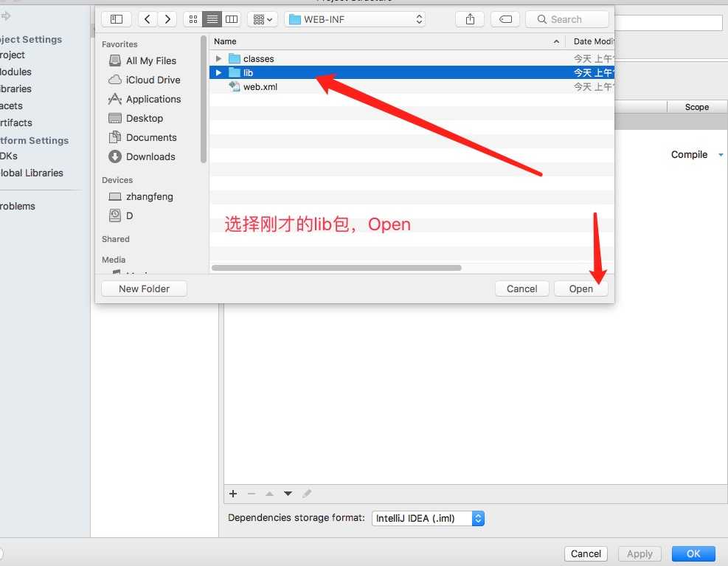The width and height of the screenshot is (728, 566).
Task: Select the lib folder
Action: pyautogui.click(x=412, y=72)
